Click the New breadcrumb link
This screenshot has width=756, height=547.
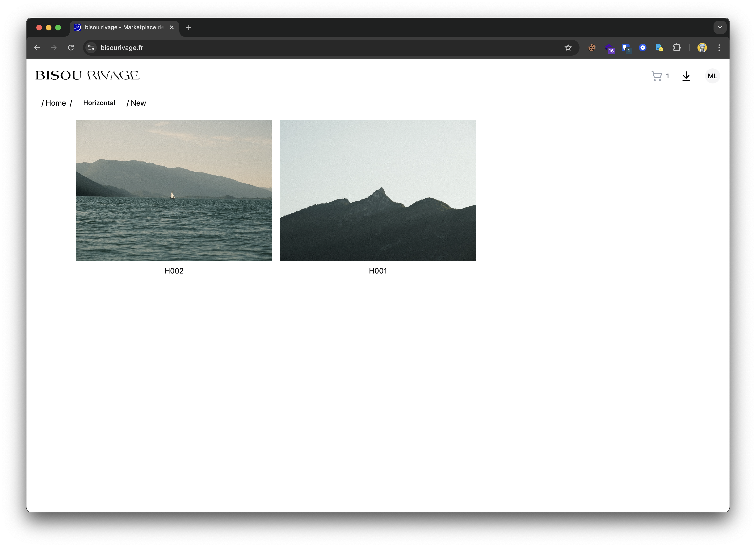pyautogui.click(x=138, y=103)
